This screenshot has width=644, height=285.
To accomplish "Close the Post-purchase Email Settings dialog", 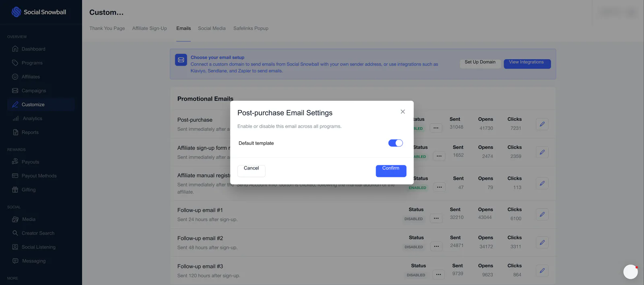I will click(x=402, y=112).
